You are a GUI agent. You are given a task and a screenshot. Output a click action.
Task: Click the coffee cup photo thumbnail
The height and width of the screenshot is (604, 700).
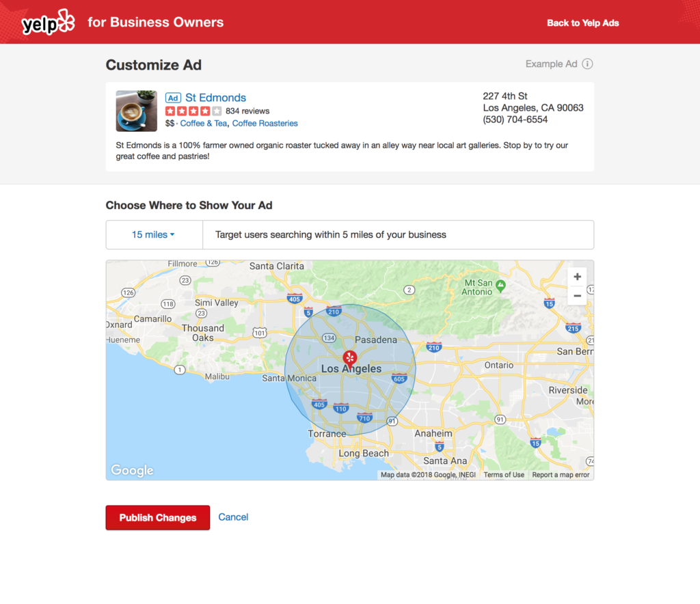135,111
